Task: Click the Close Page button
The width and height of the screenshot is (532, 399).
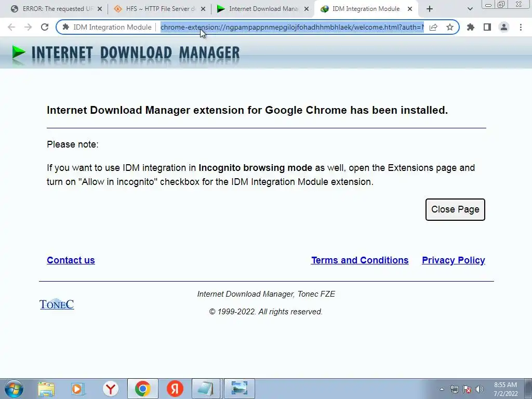Action: (455, 210)
